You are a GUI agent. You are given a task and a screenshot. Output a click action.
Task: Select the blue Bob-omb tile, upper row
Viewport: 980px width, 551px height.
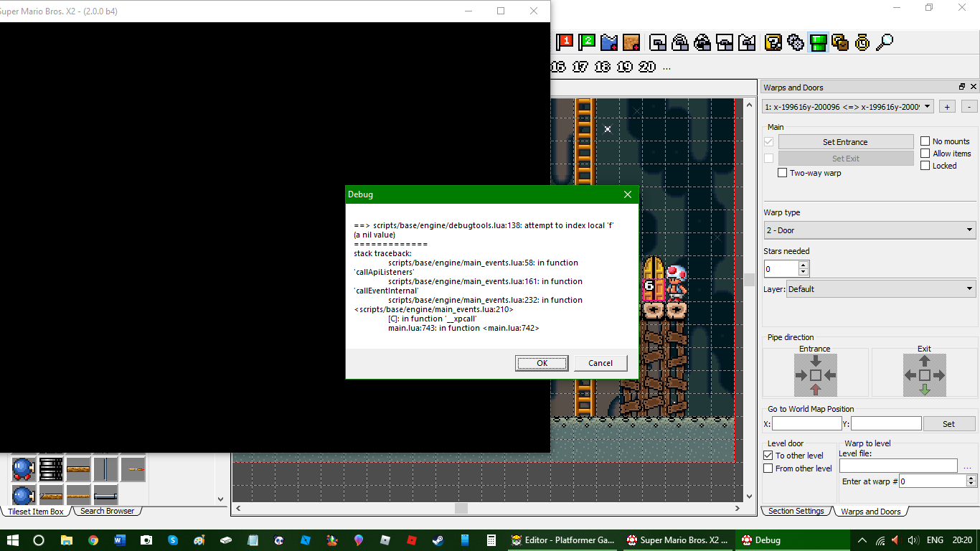coord(23,469)
